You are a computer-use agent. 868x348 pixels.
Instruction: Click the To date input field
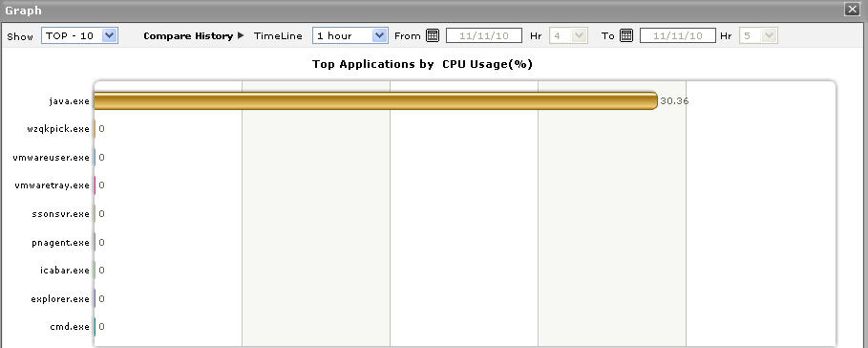pyautogui.click(x=678, y=36)
